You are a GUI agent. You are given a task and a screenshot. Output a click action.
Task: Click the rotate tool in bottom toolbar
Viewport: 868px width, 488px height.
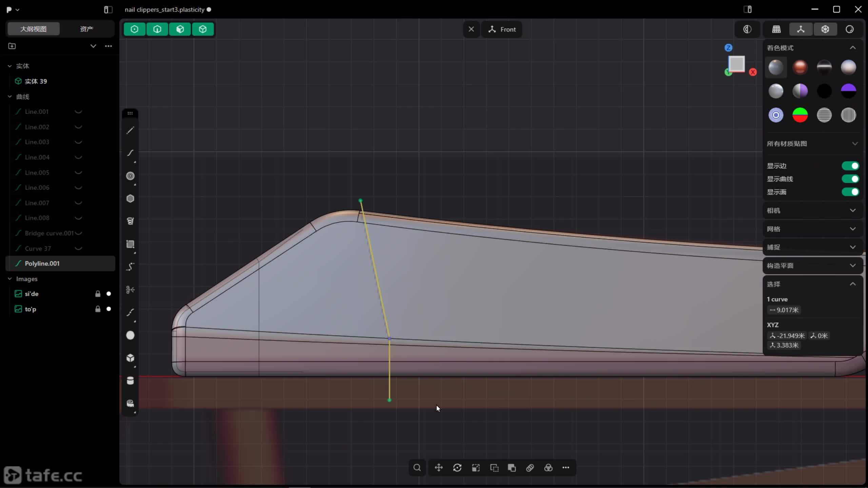click(x=457, y=468)
